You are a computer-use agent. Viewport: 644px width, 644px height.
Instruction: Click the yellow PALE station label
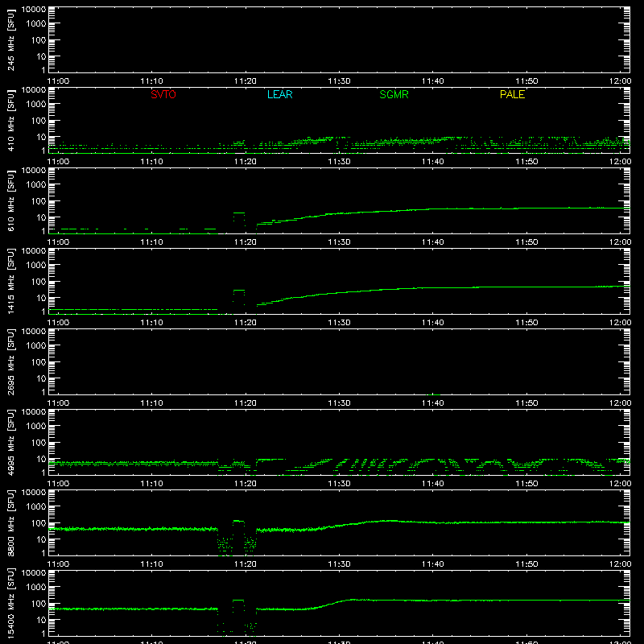pos(512,94)
